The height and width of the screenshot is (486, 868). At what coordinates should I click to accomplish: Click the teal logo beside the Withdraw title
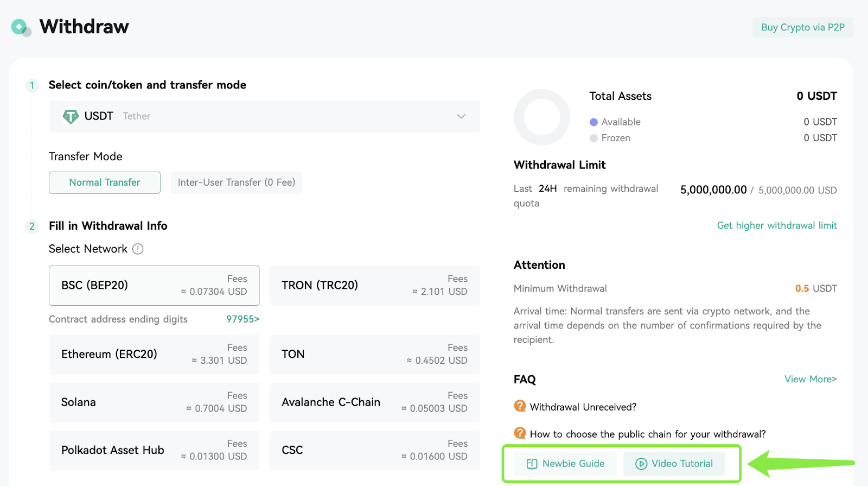(21, 27)
